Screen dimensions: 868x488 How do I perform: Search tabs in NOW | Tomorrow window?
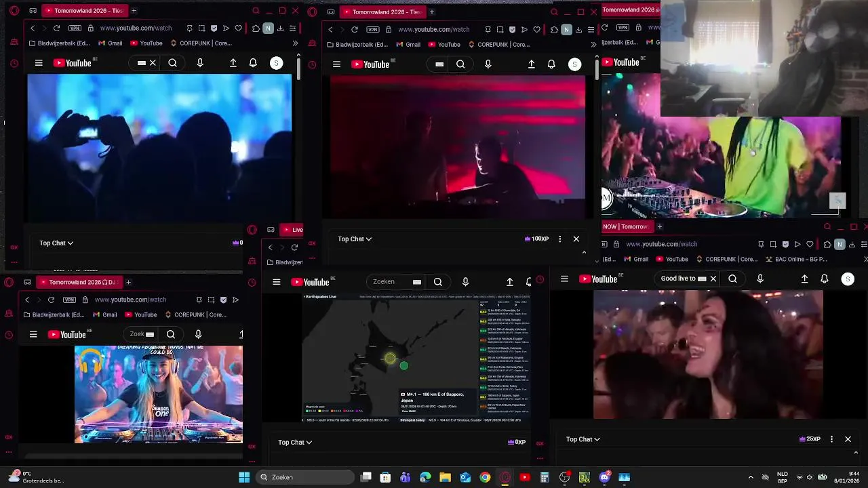click(x=827, y=226)
